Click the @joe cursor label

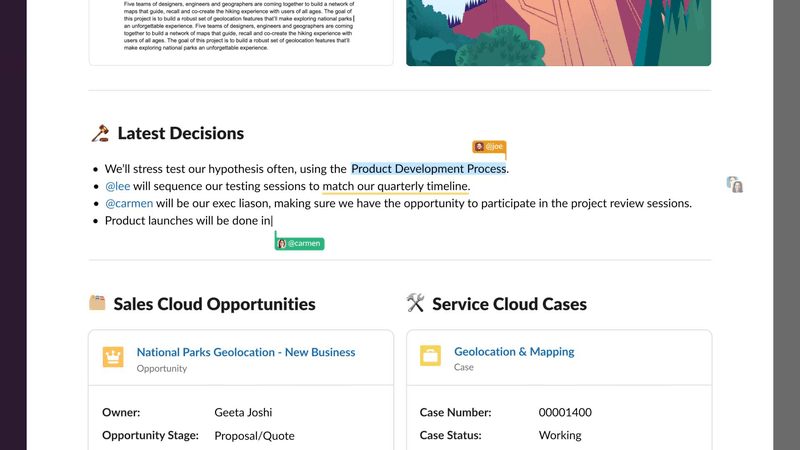[489, 147]
